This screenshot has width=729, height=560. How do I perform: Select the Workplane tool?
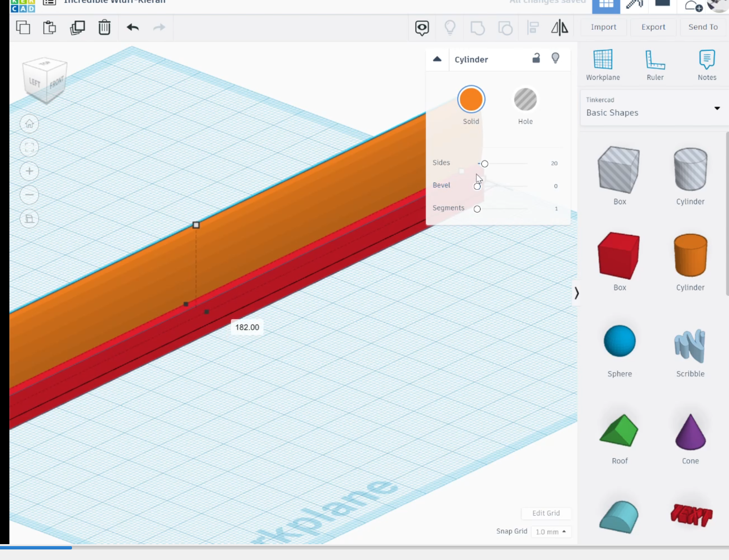(603, 65)
